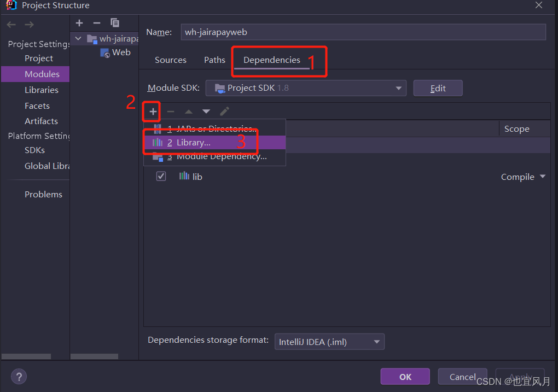This screenshot has width=558, height=392.
Task: Click the sidebar horizontal scrollbar
Action: pyautogui.click(x=26, y=356)
